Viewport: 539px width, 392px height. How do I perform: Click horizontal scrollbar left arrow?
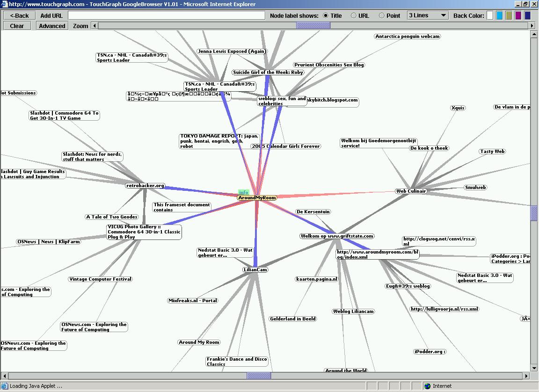point(5,376)
